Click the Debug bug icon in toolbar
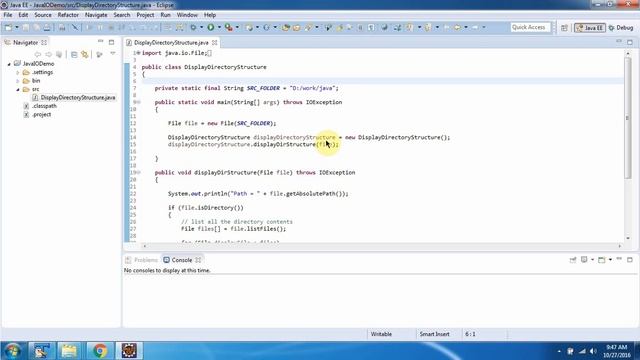This screenshot has height=360, width=640. pyautogui.click(x=193, y=27)
